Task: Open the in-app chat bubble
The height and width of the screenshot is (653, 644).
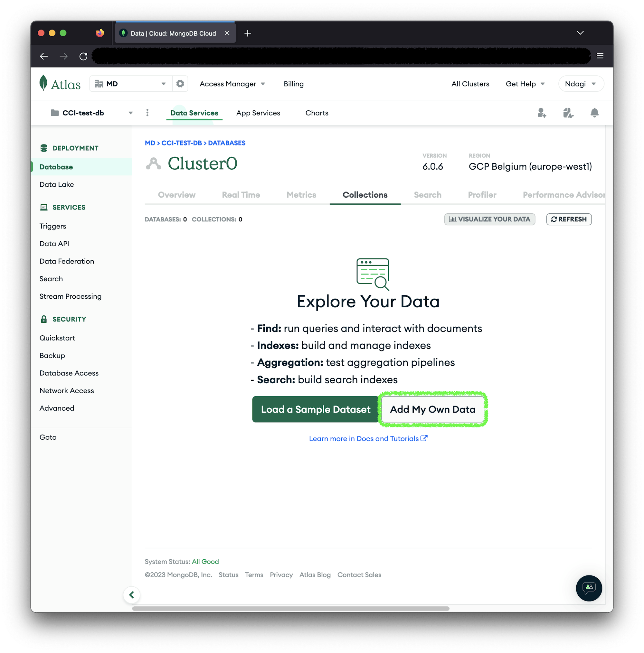Action: point(589,588)
